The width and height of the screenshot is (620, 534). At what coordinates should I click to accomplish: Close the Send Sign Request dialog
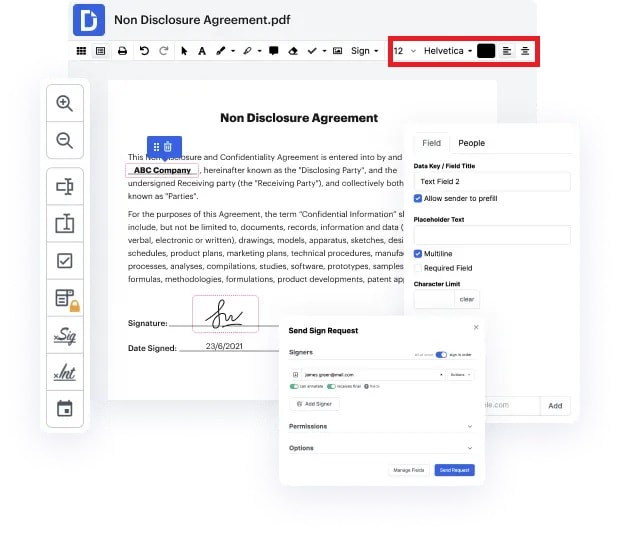[476, 327]
